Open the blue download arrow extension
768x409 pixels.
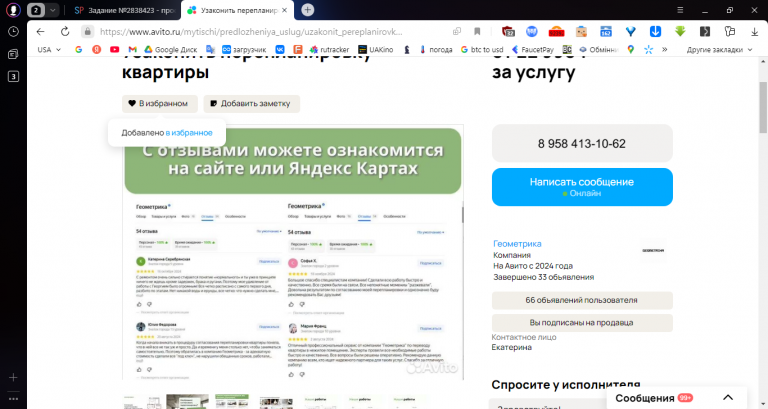655,32
